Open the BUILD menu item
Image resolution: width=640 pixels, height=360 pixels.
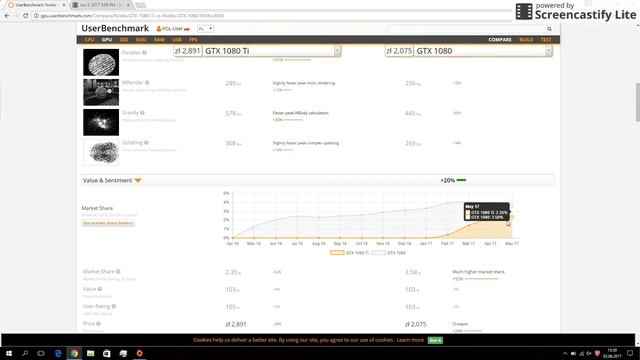[526, 40]
